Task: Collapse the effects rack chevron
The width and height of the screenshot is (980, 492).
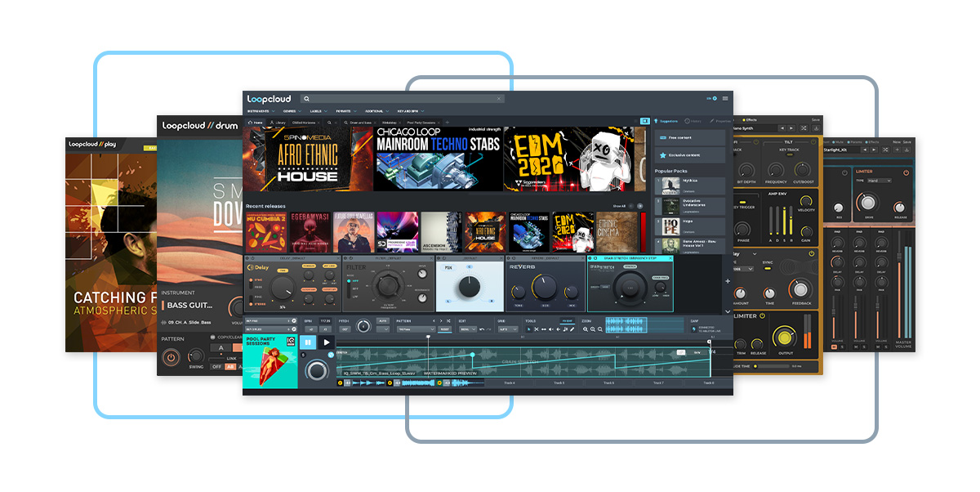Action: [x=728, y=311]
